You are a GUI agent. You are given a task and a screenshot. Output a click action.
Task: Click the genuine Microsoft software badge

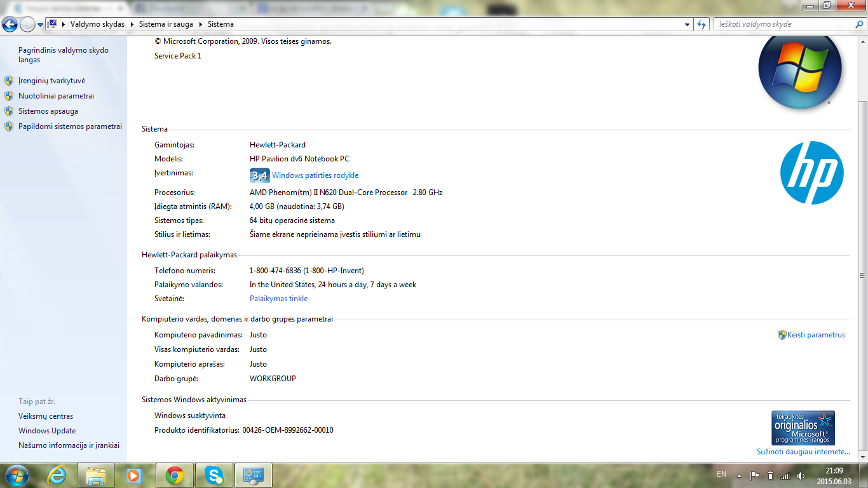803,428
